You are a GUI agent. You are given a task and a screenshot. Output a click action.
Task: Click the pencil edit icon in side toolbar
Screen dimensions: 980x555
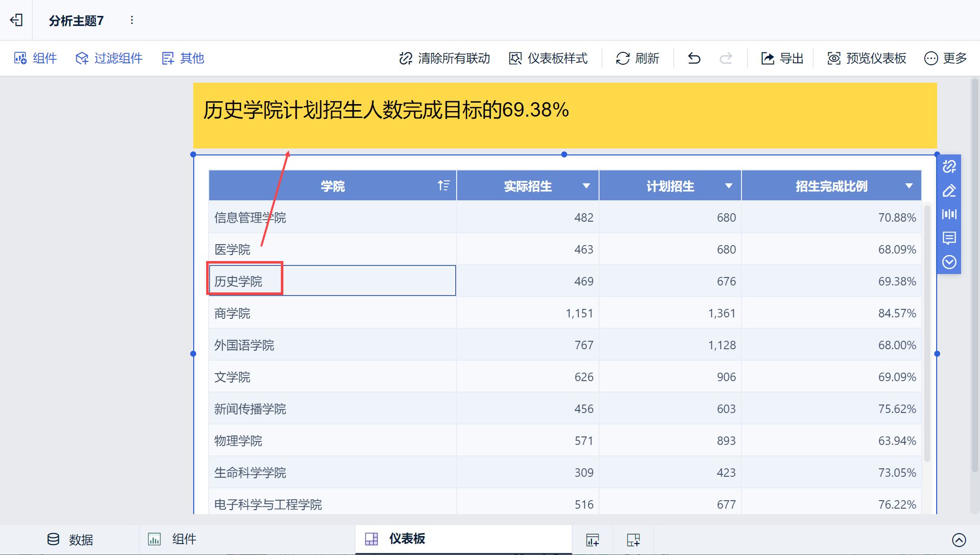pos(949,190)
